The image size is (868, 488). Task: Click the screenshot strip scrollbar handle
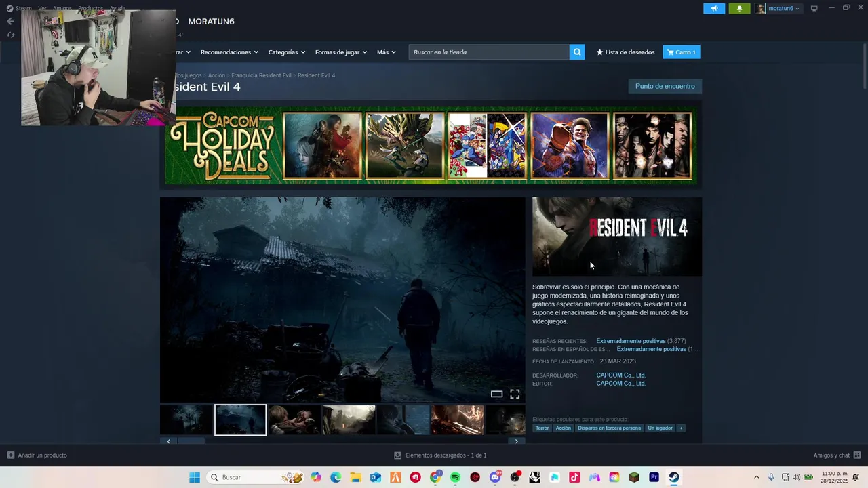[x=191, y=441]
